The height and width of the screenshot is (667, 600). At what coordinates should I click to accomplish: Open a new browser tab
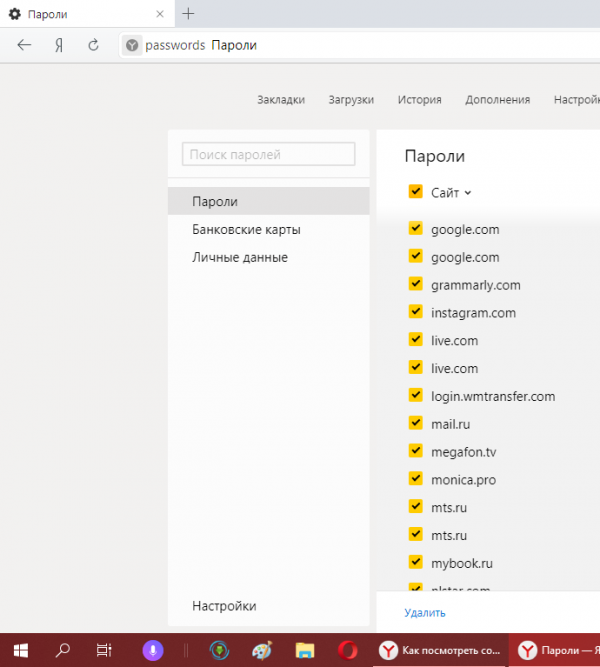pos(188,14)
